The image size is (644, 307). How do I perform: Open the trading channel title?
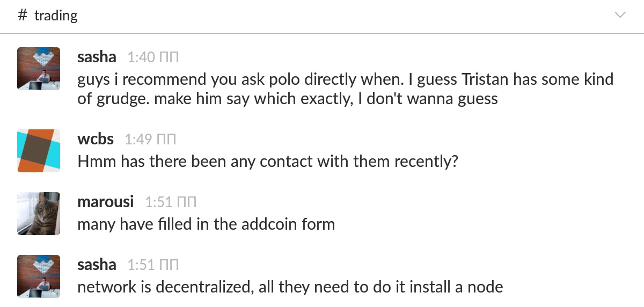pos(56,16)
